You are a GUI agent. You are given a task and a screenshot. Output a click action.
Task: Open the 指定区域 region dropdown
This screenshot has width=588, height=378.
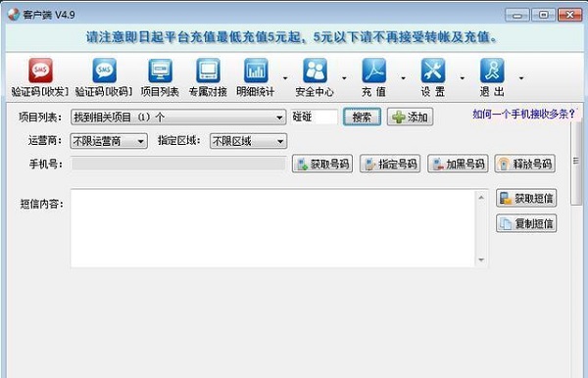click(x=248, y=141)
